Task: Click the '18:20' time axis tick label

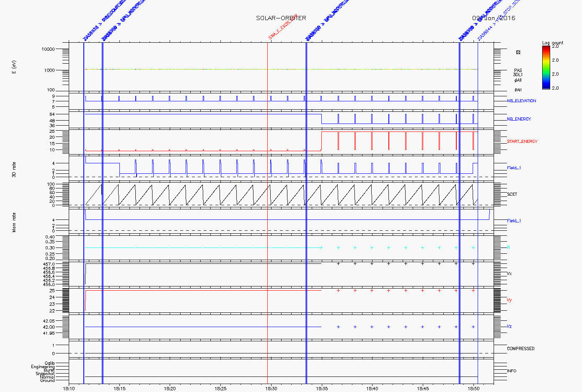Action: point(170,389)
